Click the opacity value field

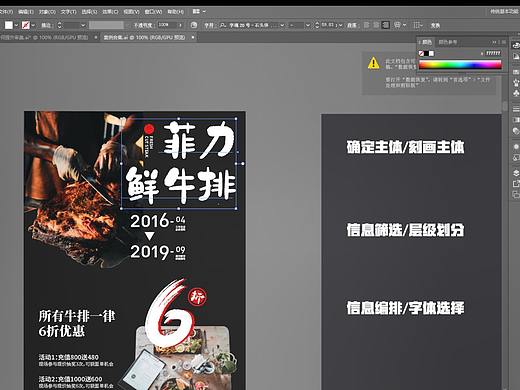(x=167, y=25)
